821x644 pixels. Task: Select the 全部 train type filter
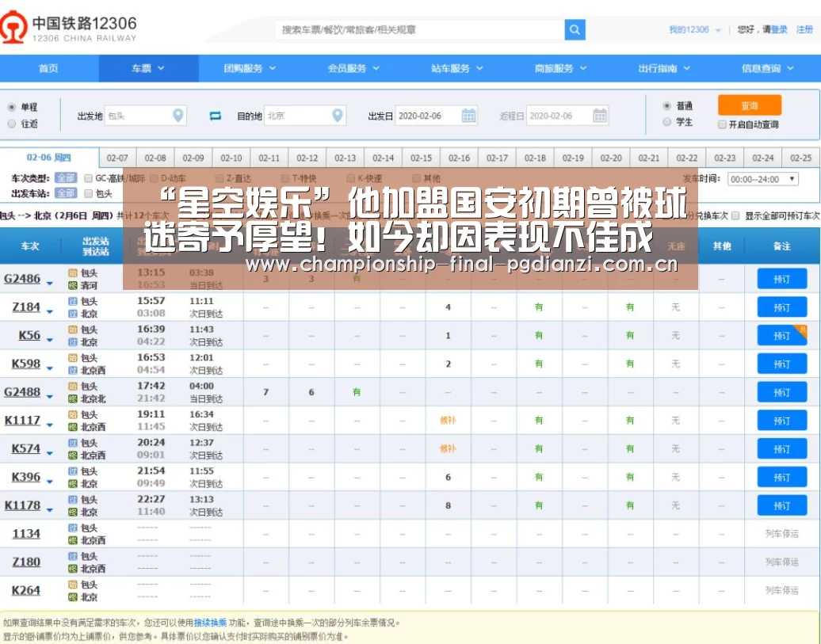(66, 178)
